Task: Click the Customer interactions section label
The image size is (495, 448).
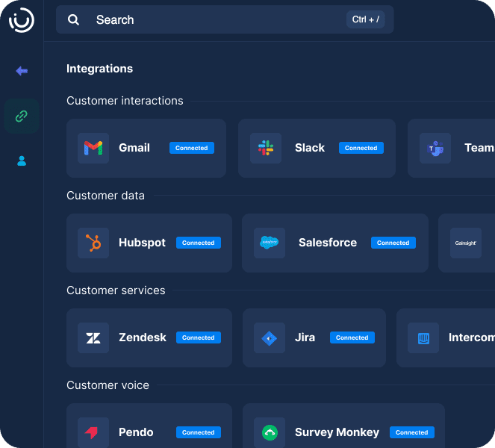Action: click(x=125, y=101)
